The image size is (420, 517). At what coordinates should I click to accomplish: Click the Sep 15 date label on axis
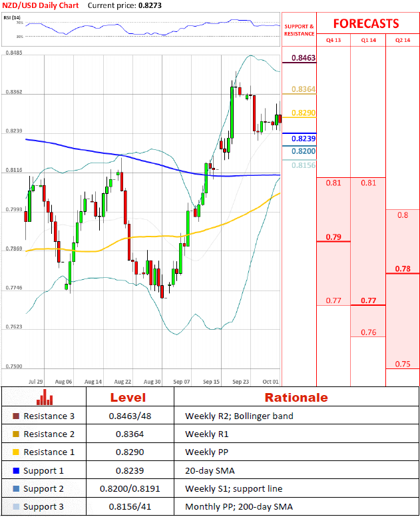pyautogui.click(x=212, y=382)
